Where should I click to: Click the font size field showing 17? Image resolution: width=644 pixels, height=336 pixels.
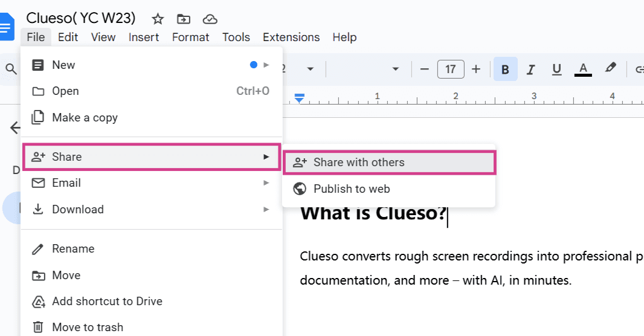click(x=451, y=69)
